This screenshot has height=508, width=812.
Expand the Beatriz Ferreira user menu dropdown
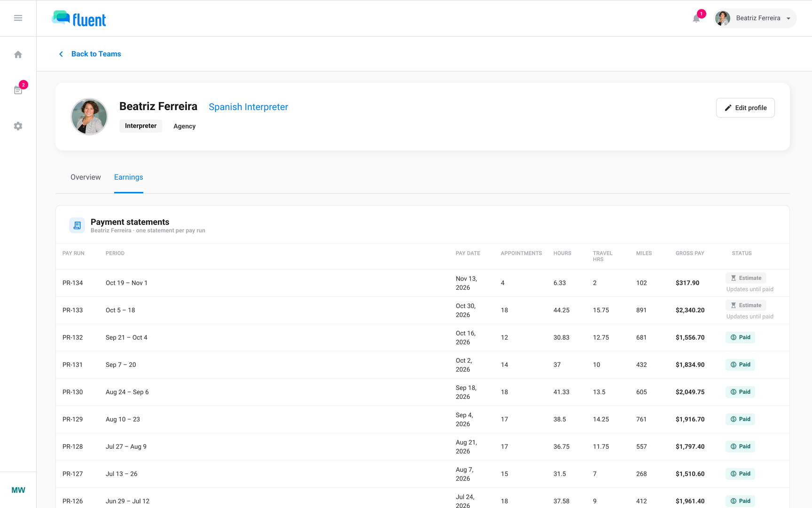pos(755,18)
